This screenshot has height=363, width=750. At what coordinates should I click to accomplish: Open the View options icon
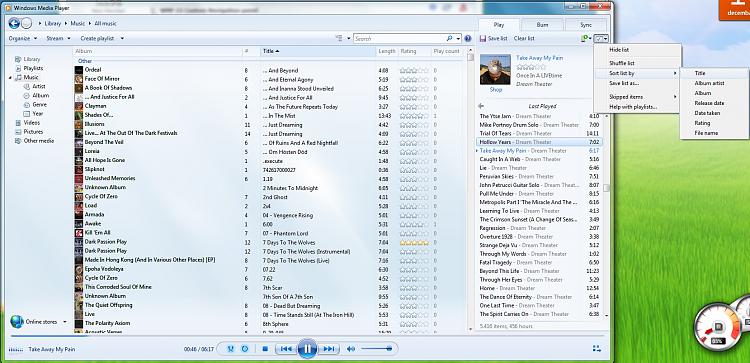[339, 38]
